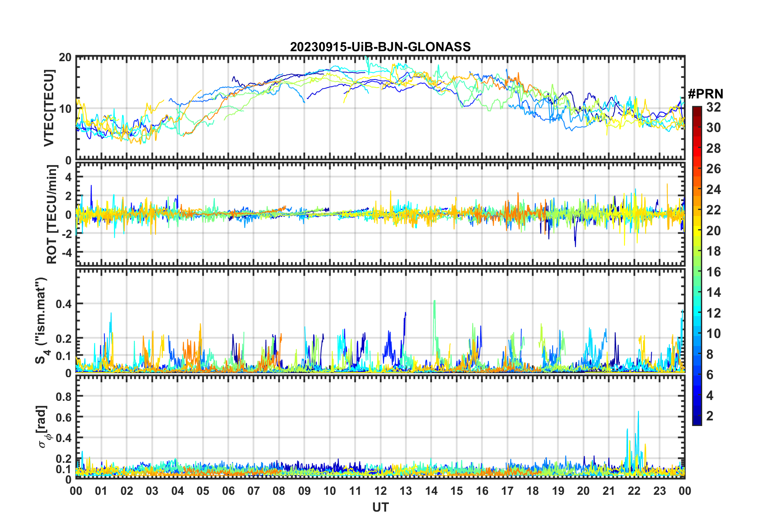The image size is (761, 532).
Task: Click hour 17 on the UT axis
Action: [507, 491]
